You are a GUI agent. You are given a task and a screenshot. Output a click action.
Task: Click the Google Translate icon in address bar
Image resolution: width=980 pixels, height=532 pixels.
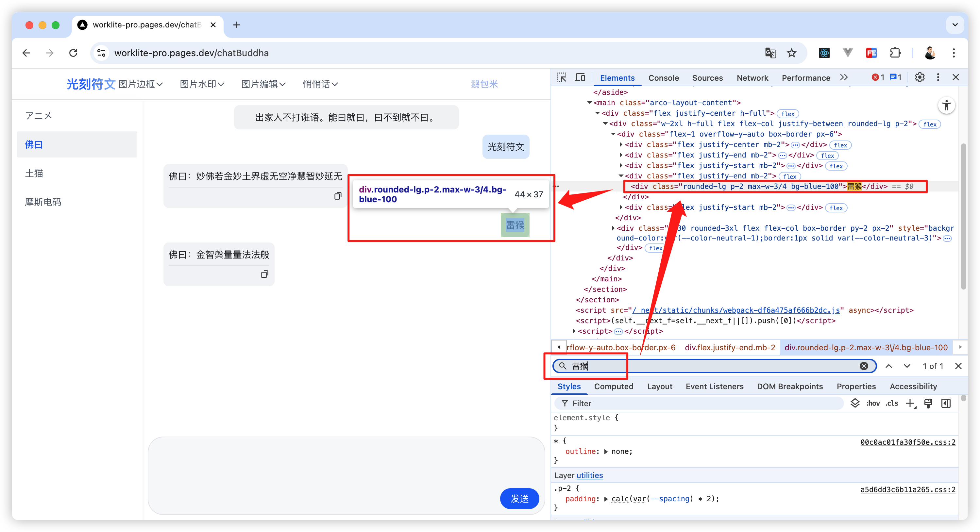[x=770, y=53]
